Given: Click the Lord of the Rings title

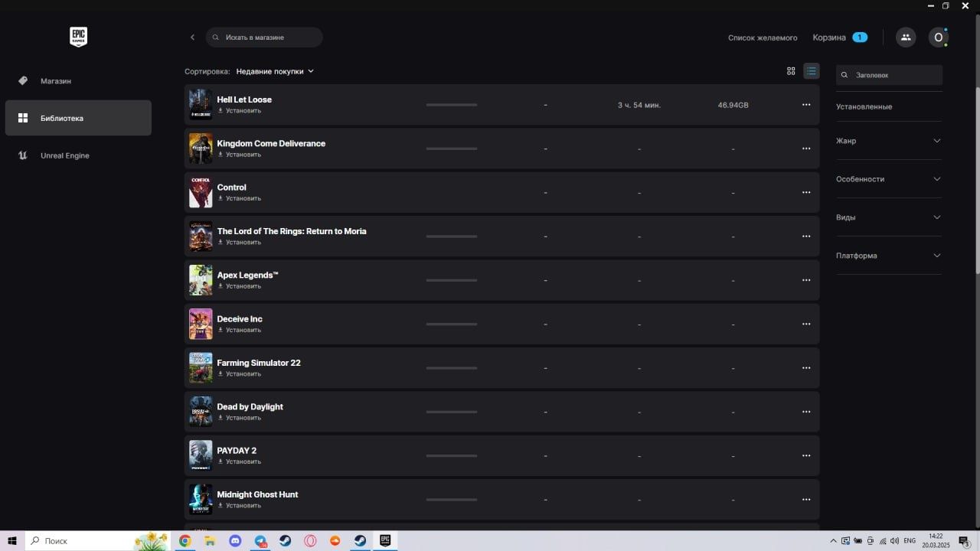Looking at the screenshot, I should tap(292, 231).
